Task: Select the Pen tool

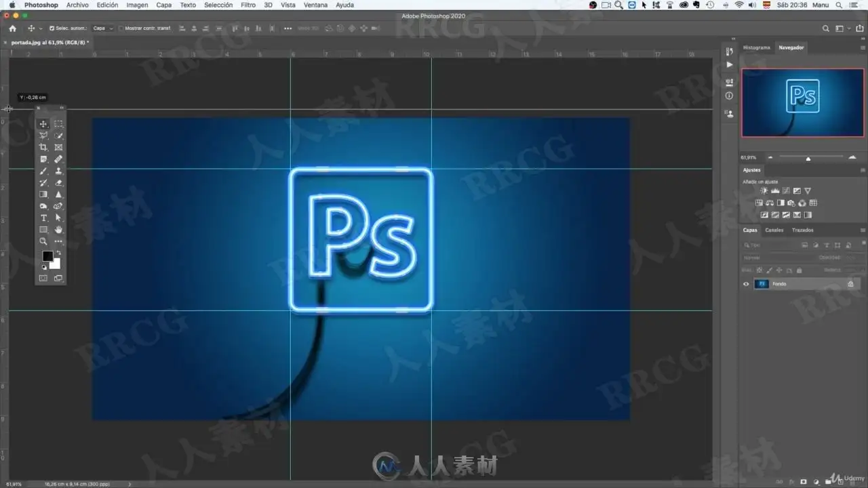Action: (x=58, y=206)
